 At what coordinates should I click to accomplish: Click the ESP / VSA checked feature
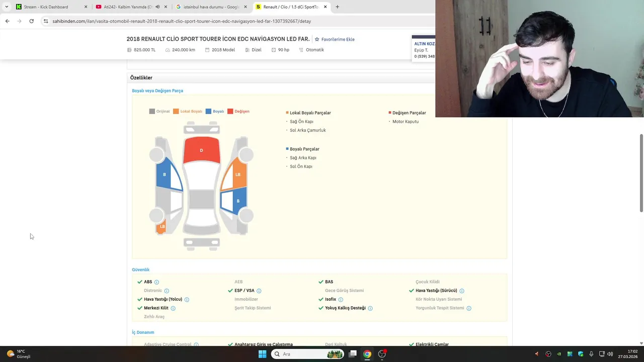(x=241, y=291)
